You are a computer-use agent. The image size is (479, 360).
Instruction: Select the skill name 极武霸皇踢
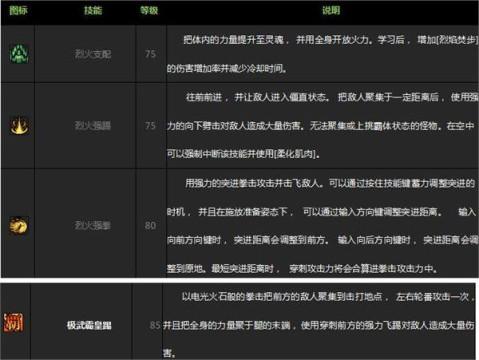tap(89, 325)
